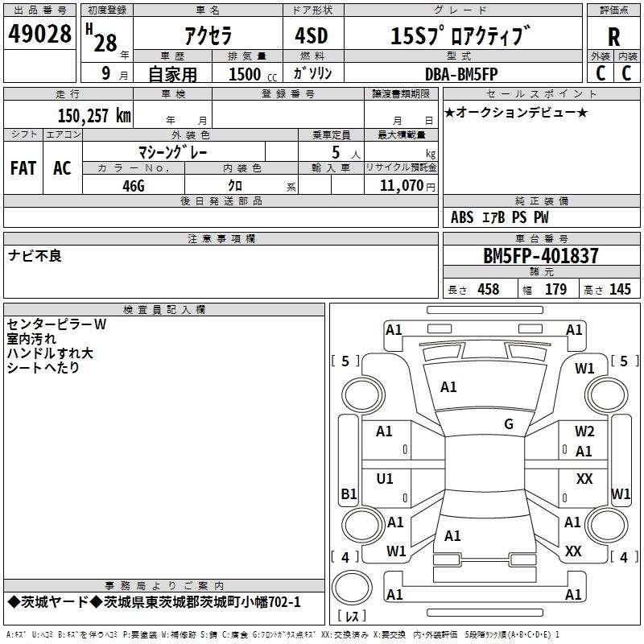The width and height of the screenshot is (644, 644).
Task: Click the W2 mark on the front door
Action: click(x=584, y=431)
